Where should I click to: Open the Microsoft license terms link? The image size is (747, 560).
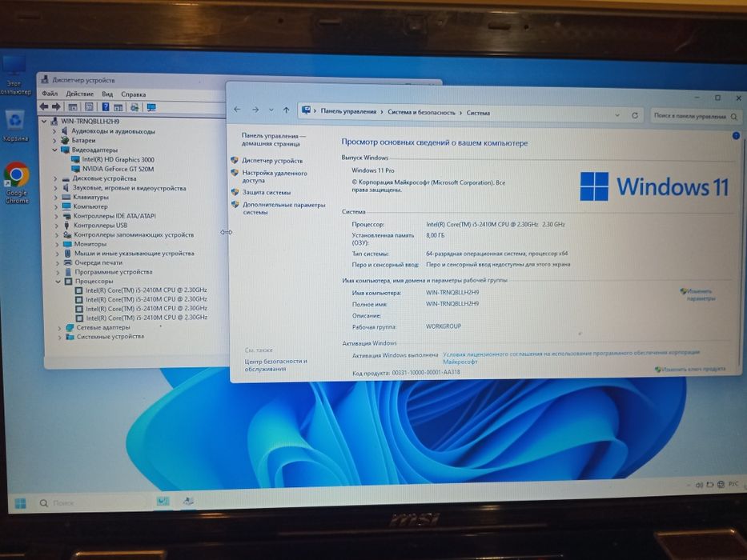coord(571,357)
